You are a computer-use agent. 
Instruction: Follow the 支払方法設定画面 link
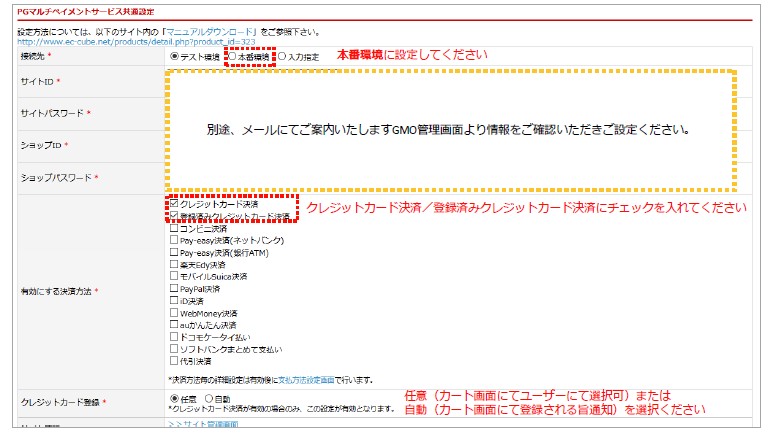(x=306, y=380)
